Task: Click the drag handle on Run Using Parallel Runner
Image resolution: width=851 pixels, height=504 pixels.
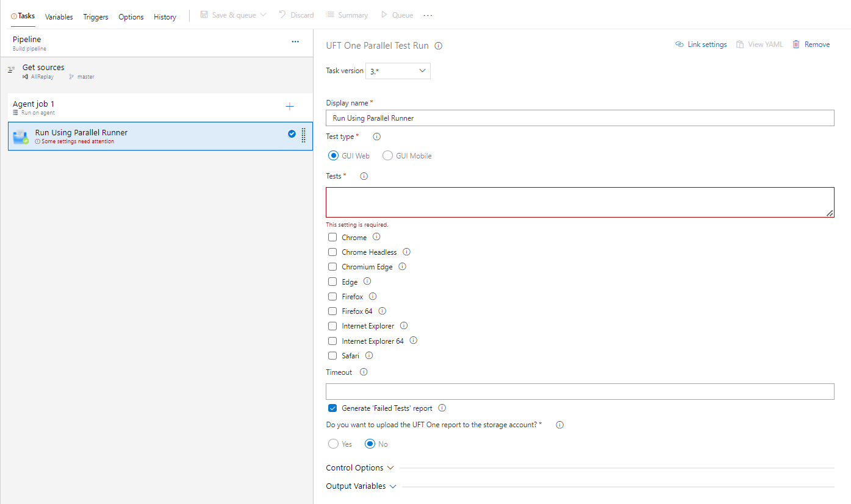Action: [303, 135]
